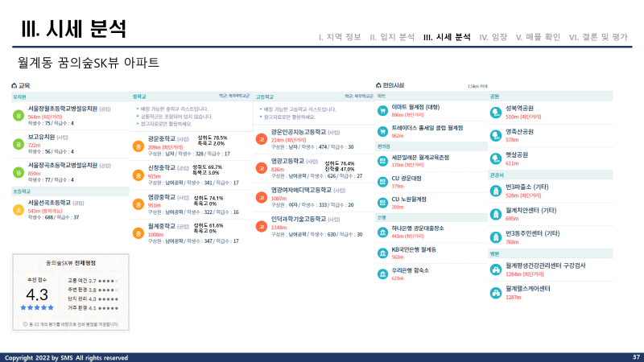Click the 꿈의숲SK뷰 전체평점 card title
Screen dimensions: 644x362
coord(71,263)
